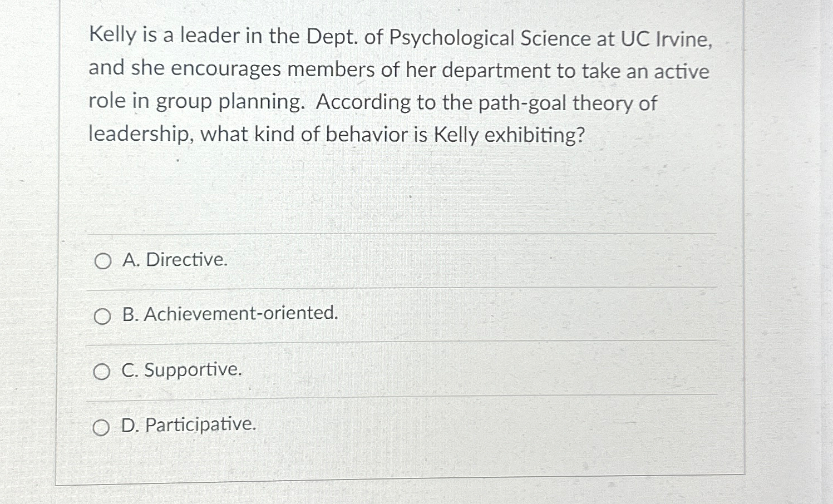Select the radio button for option B Achievement-oriented

click(103, 316)
